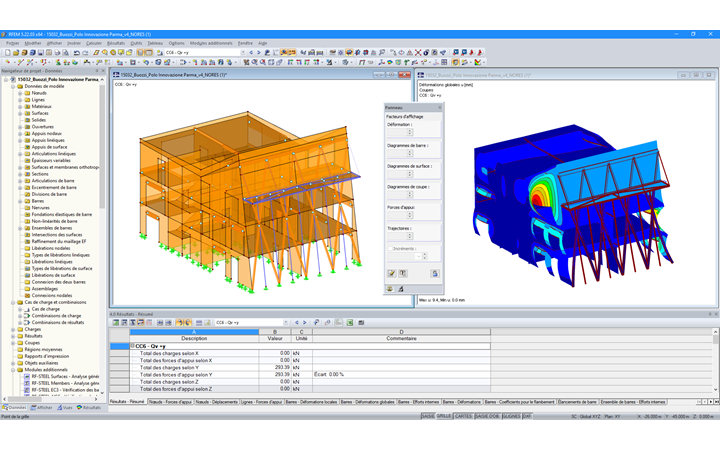Click the green Excel export icon in results table toolbar
This screenshot has width=720, height=450.
pyautogui.click(x=349, y=322)
